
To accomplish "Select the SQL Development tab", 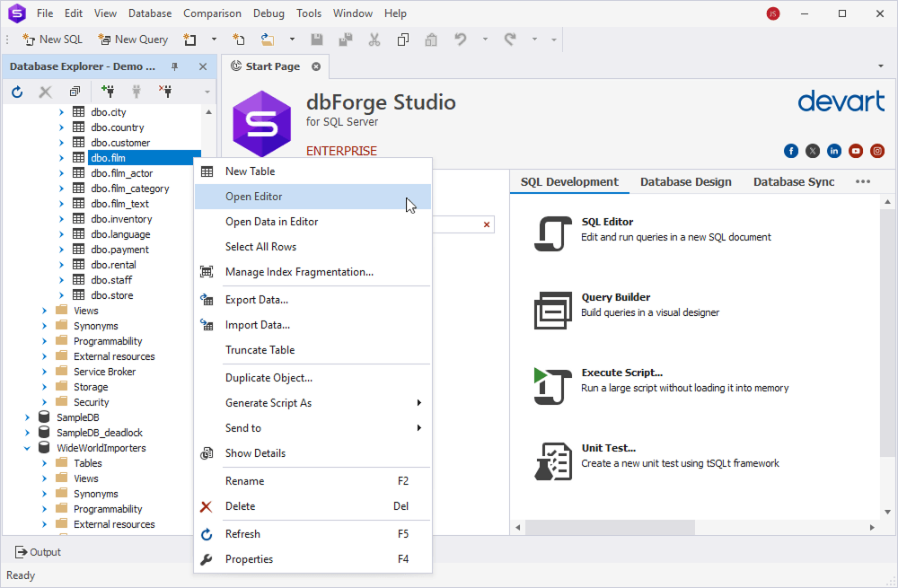I will click(x=569, y=182).
